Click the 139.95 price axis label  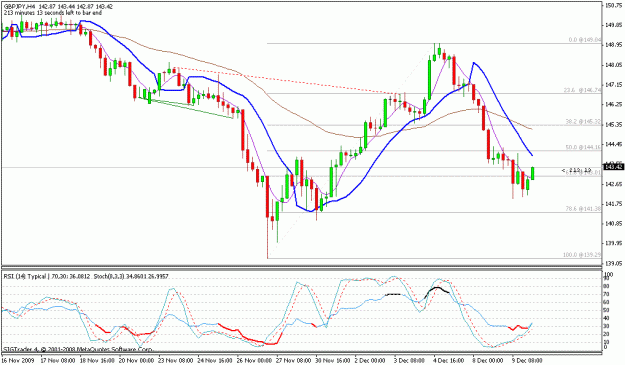point(614,243)
